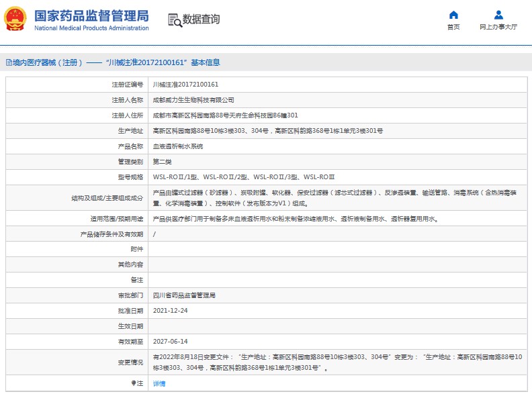Click the 国家药品监督管理局 title text
Screen dimensions: 532x394
point(91,16)
